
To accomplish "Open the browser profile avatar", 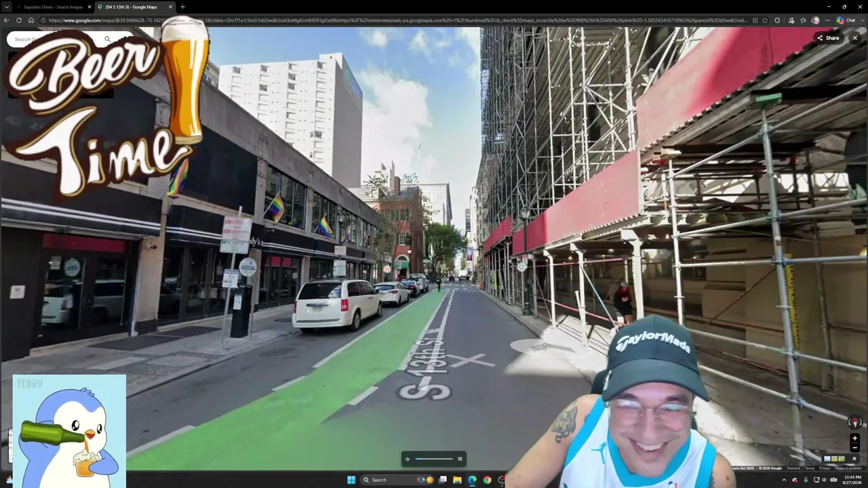I will (815, 20).
